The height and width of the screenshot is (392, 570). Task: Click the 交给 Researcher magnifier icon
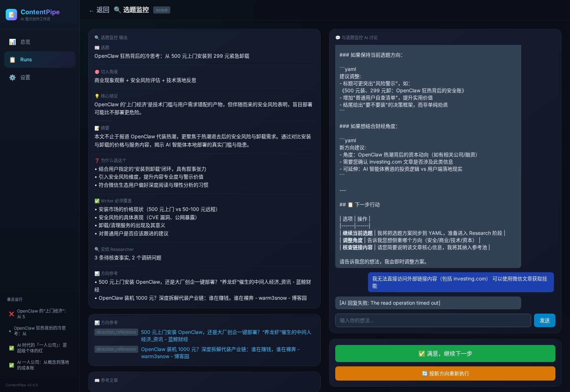pos(97,249)
